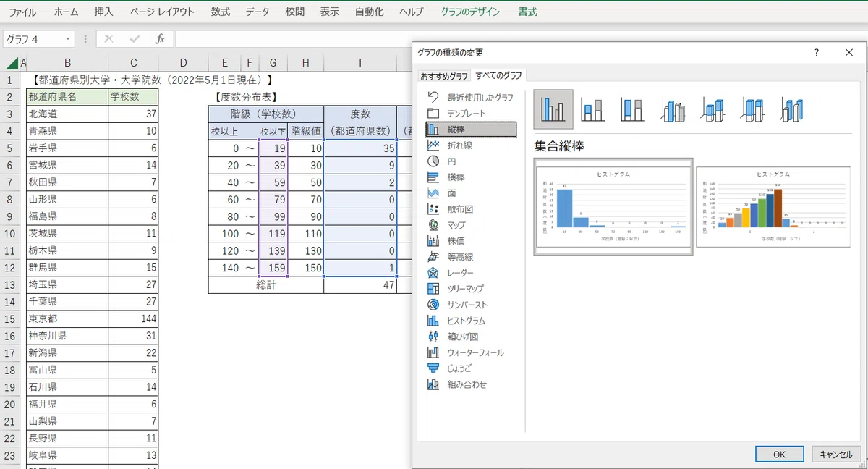
Task: Select the 100% stacked column subtype icon
Action: tap(633, 109)
